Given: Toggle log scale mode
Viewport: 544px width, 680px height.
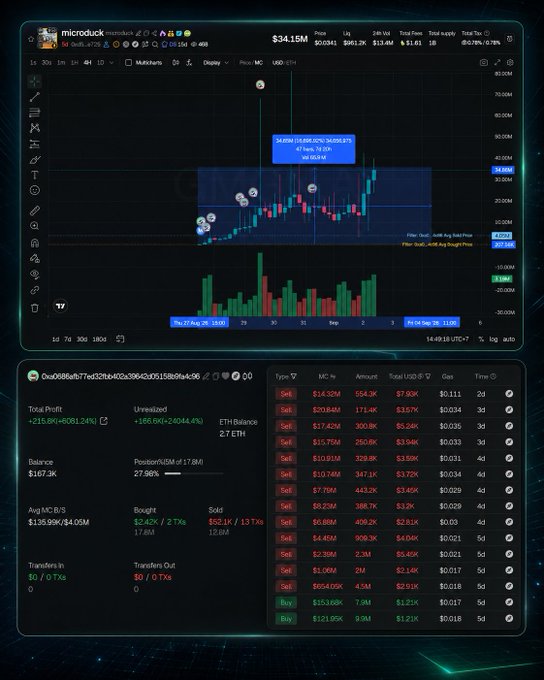Looking at the screenshot, I should (x=494, y=339).
